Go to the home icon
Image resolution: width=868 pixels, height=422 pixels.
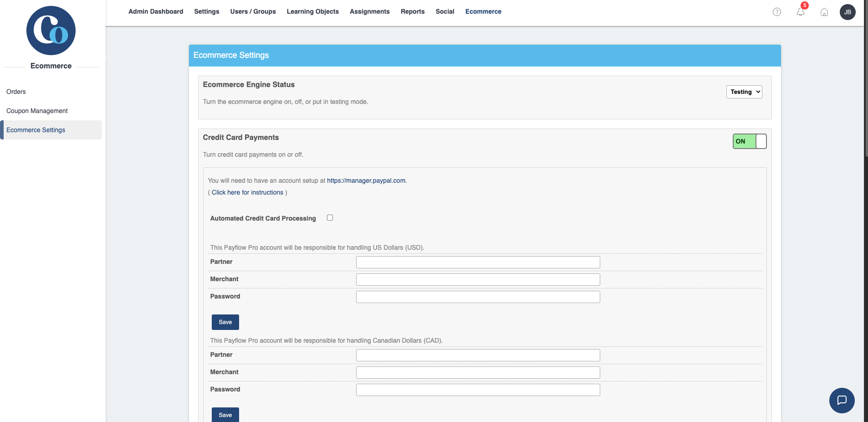click(824, 12)
